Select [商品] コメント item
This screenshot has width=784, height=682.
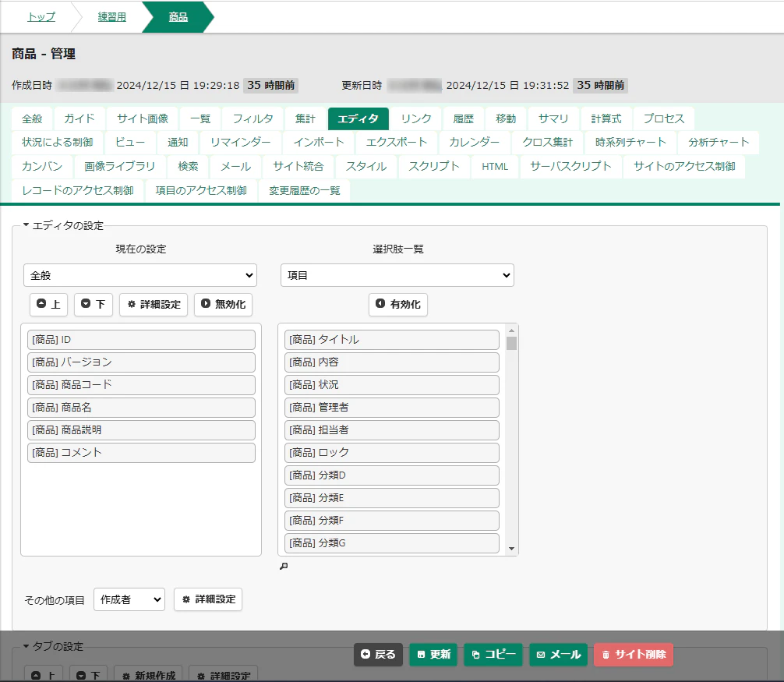(142, 453)
